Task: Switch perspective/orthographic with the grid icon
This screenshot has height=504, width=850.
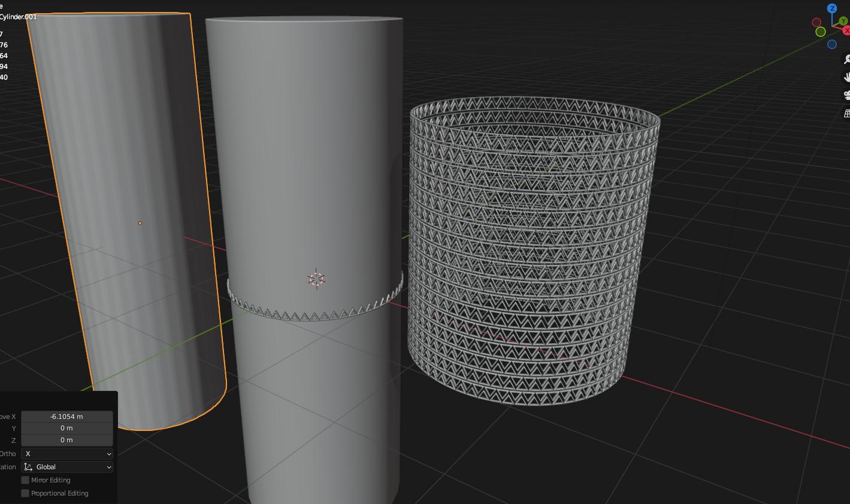Action: (x=848, y=113)
